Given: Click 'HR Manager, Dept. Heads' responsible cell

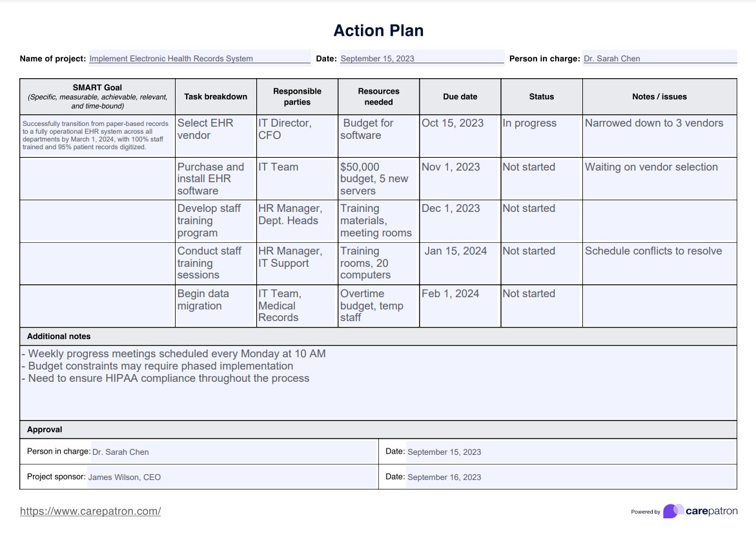Looking at the screenshot, I should pyautogui.click(x=297, y=221).
